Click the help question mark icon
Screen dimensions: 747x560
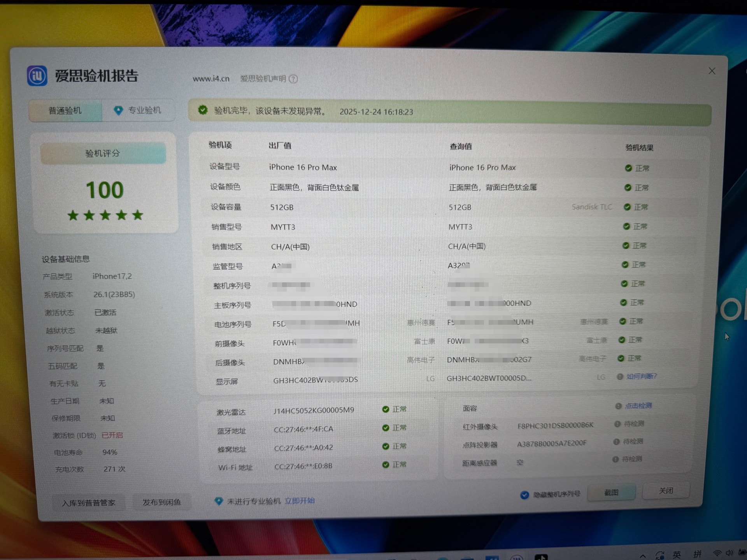(x=294, y=79)
